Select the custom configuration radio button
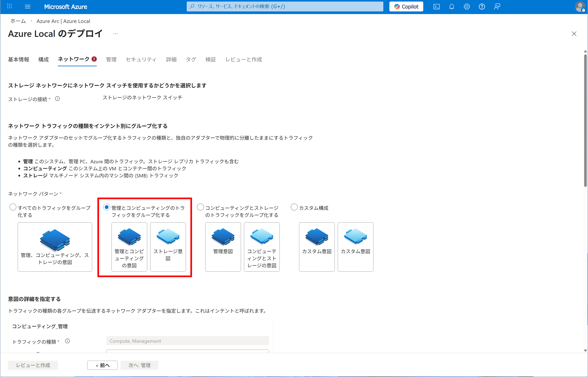The image size is (588, 377). (x=294, y=207)
